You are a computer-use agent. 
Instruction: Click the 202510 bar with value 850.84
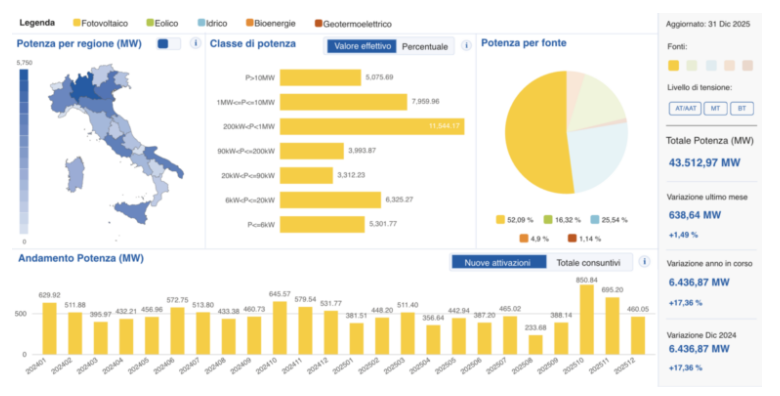point(586,319)
